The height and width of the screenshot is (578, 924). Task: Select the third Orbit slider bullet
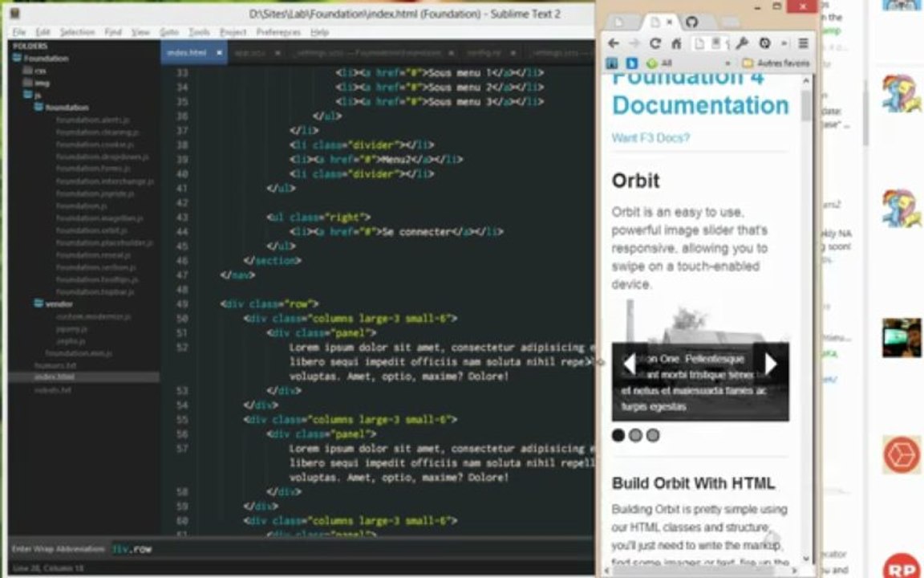653,435
